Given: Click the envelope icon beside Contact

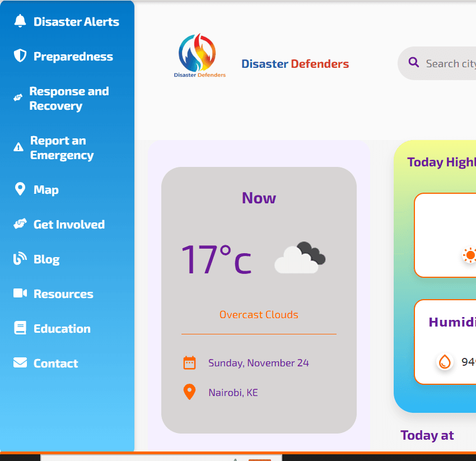Looking at the screenshot, I should click(x=20, y=362).
